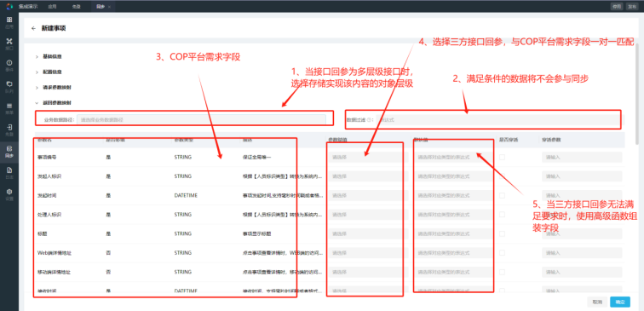Close the 同步 tab with its x icon
This screenshot has width=644, height=311.
pyautogui.click(x=109, y=7)
